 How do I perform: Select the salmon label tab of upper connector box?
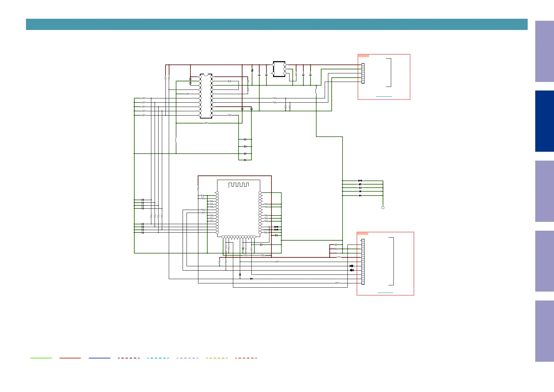pos(364,56)
